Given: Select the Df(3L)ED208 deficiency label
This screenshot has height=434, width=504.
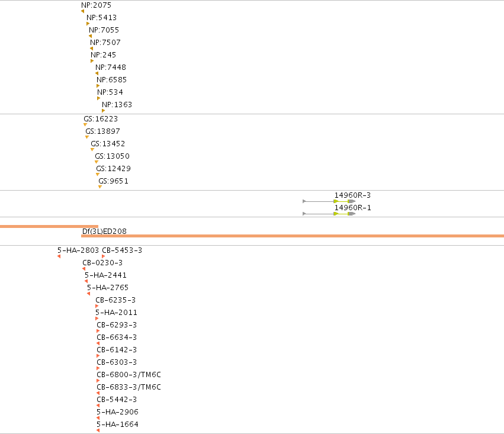Looking at the screenshot, I should pyautogui.click(x=104, y=232).
